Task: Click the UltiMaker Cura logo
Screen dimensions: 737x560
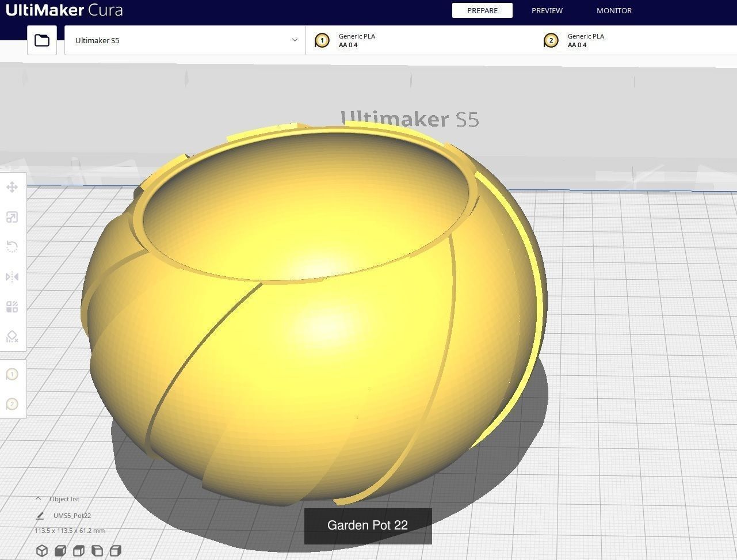Action: point(64,10)
